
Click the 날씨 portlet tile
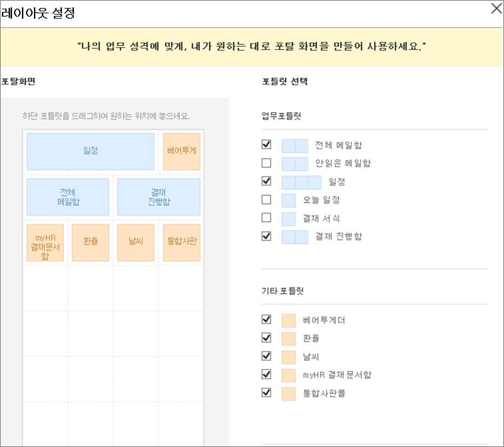click(x=136, y=243)
